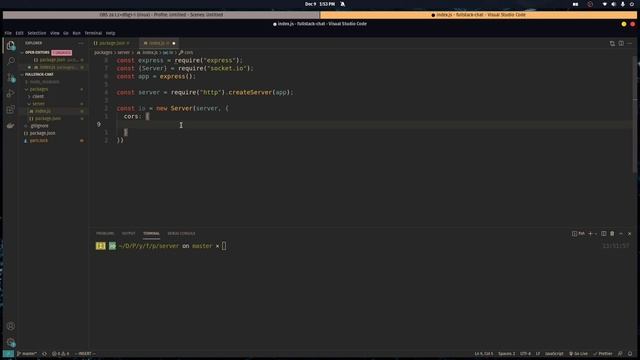
Task: Open the Run menu
Action: click(76, 33)
